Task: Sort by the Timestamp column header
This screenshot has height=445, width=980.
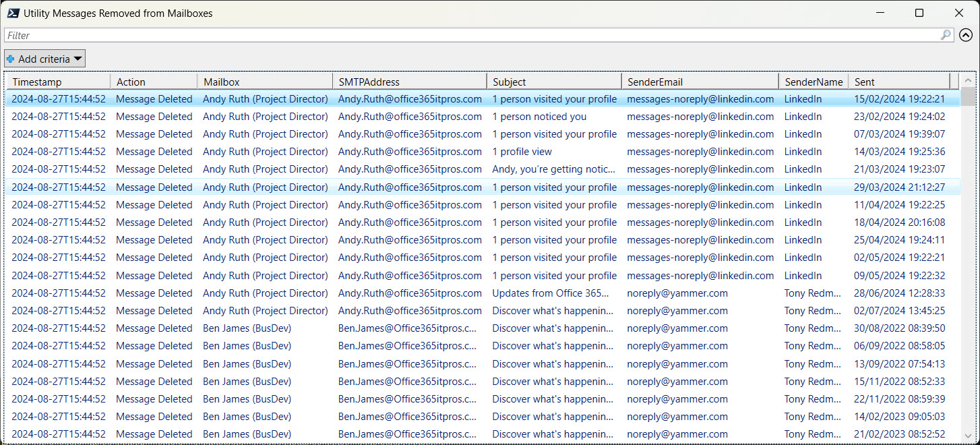Action: coord(57,81)
